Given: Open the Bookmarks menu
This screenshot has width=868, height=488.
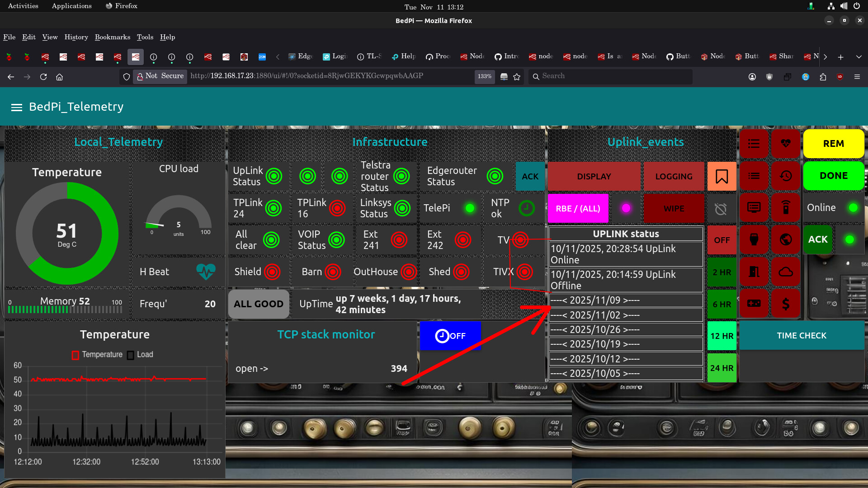Looking at the screenshot, I should (112, 37).
